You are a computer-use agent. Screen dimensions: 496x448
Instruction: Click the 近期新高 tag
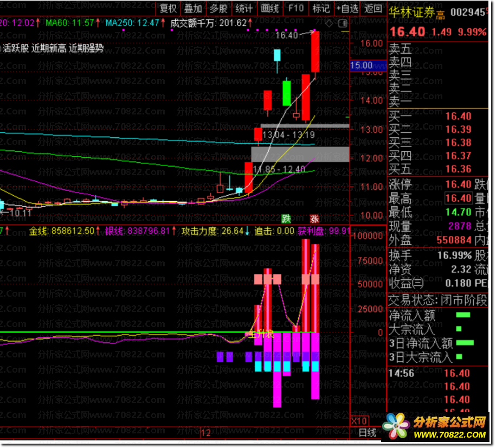click(49, 48)
